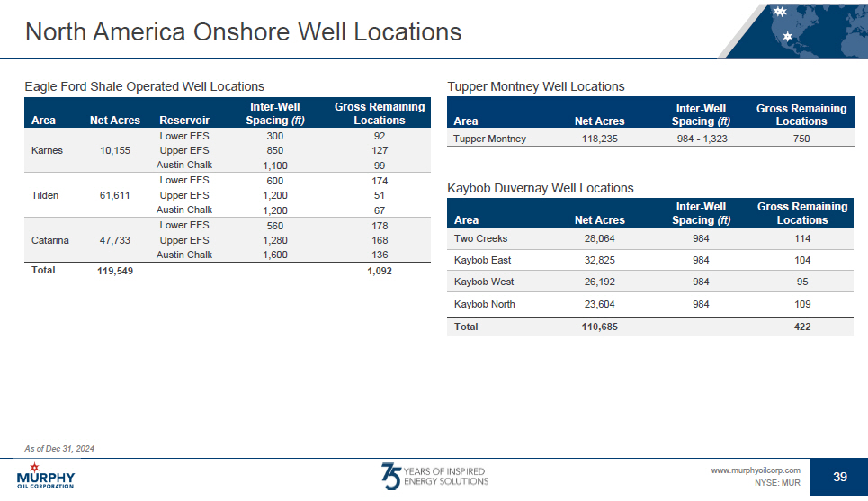Viewport: 868px width, 501px height.
Task: Select the Kaybob Duvernay Well Locations heading
Action: tap(540, 188)
